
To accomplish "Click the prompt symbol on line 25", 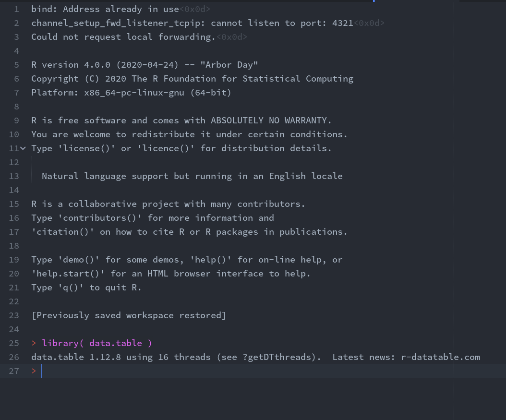I will (34, 343).
